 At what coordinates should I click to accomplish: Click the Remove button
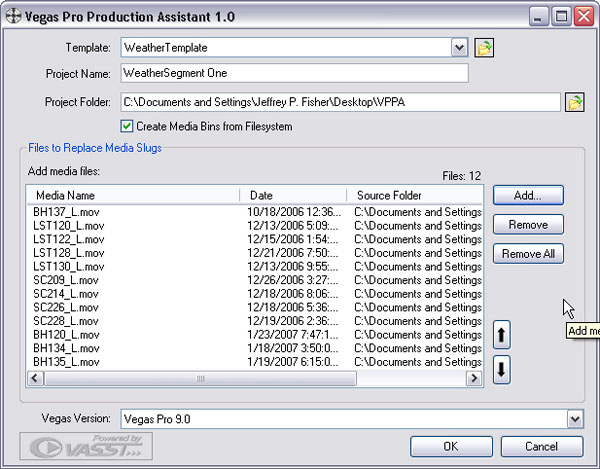tap(528, 225)
